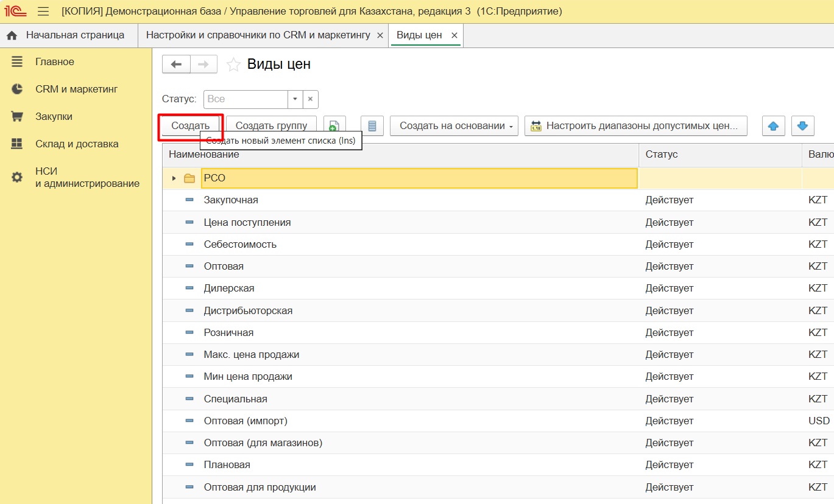Click the Создать группу button

tap(271, 126)
